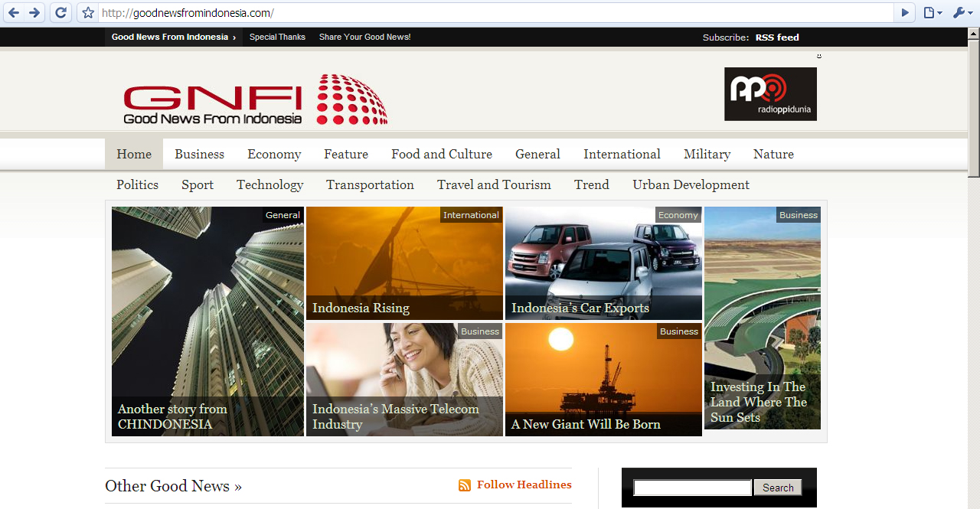The image size is (980, 509).
Task: Open the RSS feed subscribe link
Action: click(777, 38)
